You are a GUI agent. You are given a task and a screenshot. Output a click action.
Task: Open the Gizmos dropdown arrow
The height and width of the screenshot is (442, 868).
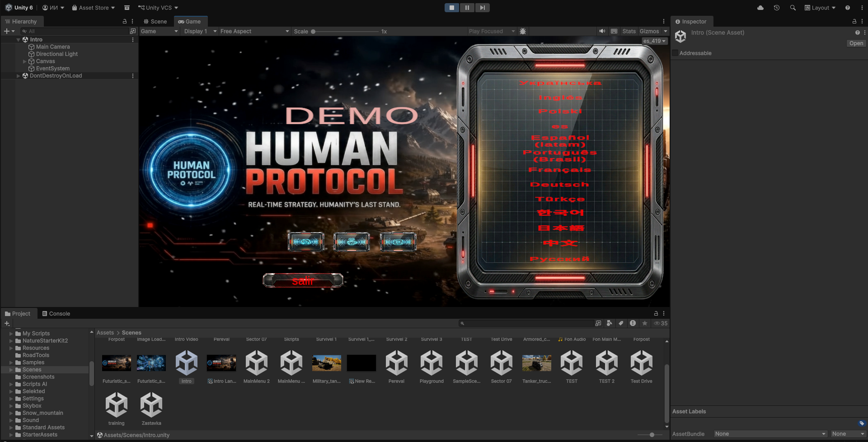click(x=665, y=31)
